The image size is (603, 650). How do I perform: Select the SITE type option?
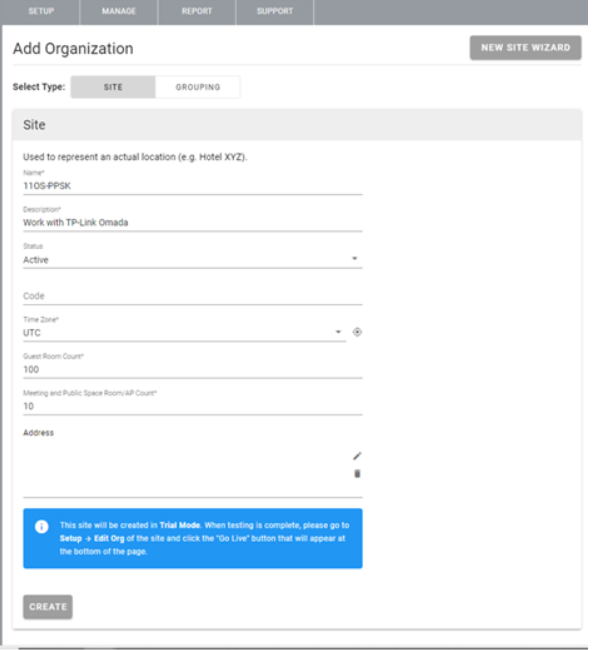click(113, 87)
